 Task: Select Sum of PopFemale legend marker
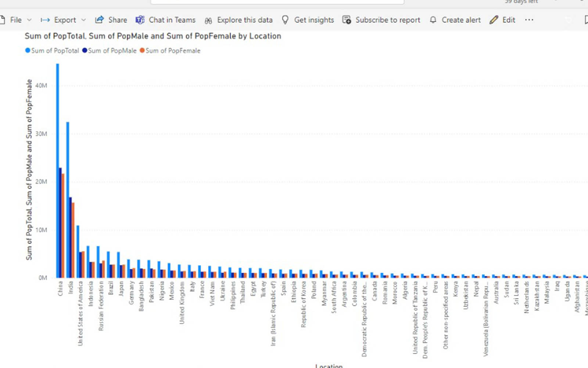click(x=142, y=50)
